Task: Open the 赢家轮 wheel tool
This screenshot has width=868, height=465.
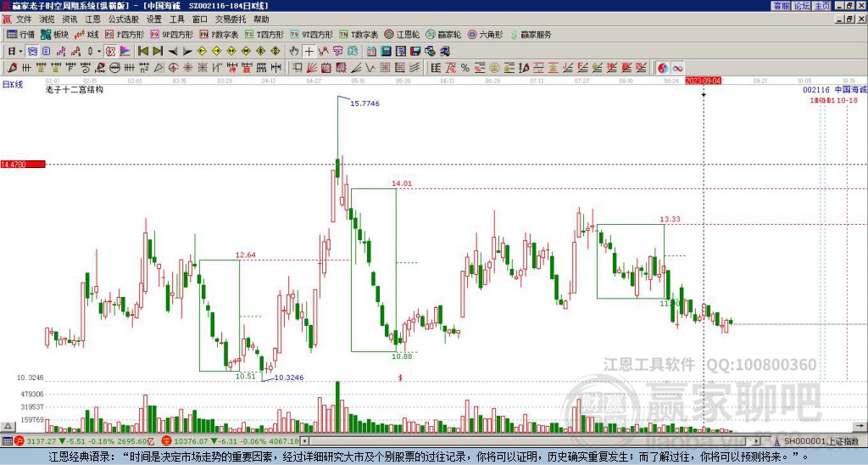Action: pos(443,34)
